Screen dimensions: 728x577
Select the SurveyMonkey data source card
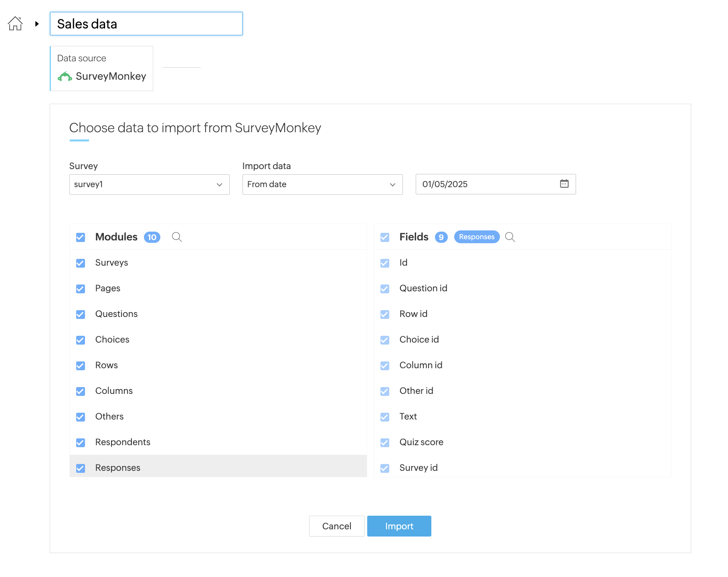[101, 69]
